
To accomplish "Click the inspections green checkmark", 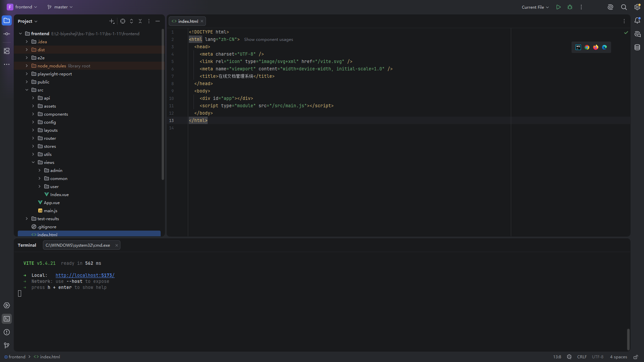I will coord(626,33).
